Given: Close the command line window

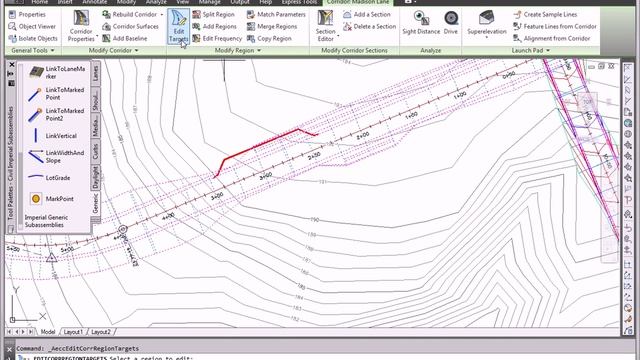Looking at the screenshot, I should coord(9,349).
